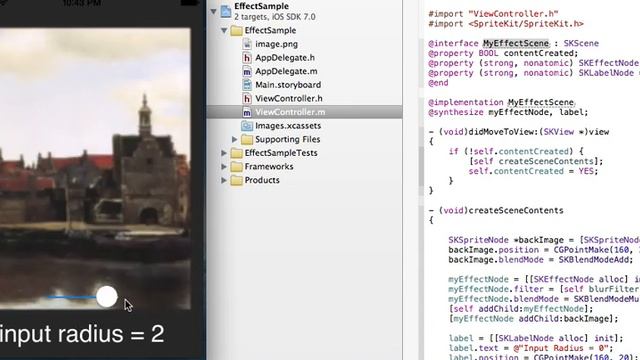Open Images.xcassets catalog
This screenshot has height=360, width=640.
tap(288, 126)
